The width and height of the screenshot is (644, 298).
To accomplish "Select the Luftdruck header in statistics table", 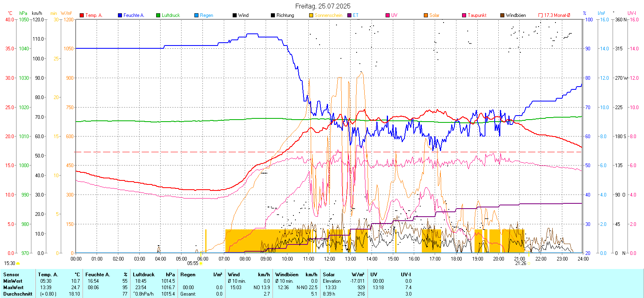I will click(144, 275).
